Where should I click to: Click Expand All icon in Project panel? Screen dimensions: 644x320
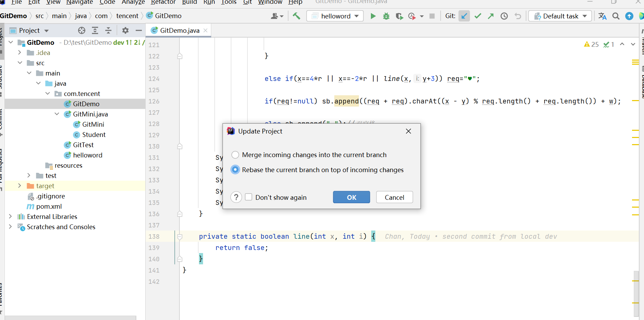click(x=95, y=30)
